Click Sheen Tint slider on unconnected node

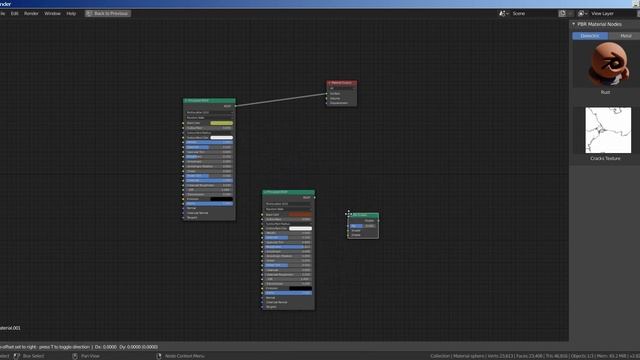coord(288,265)
